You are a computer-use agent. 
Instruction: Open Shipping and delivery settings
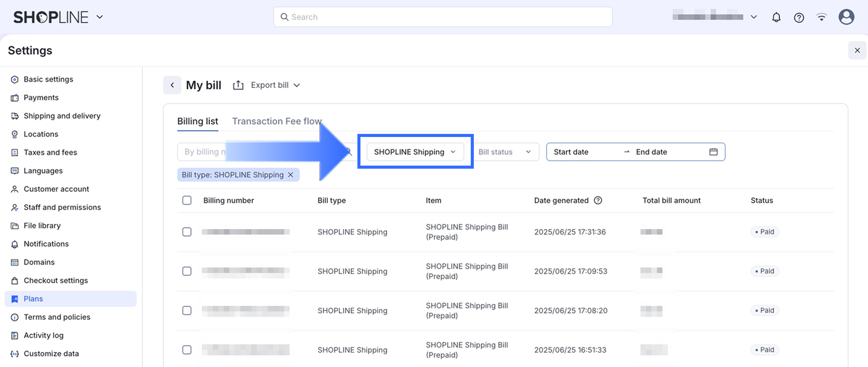click(x=62, y=116)
